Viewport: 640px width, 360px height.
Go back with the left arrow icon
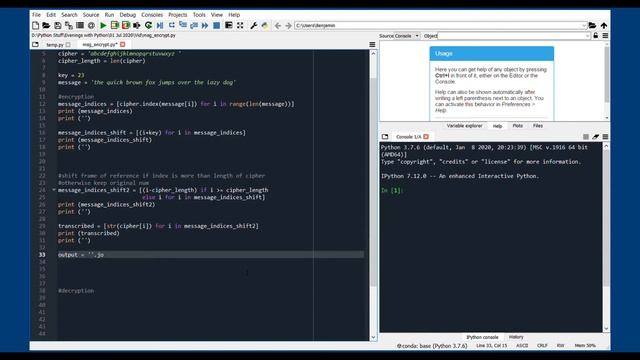pyautogui.click(x=278, y=25)
